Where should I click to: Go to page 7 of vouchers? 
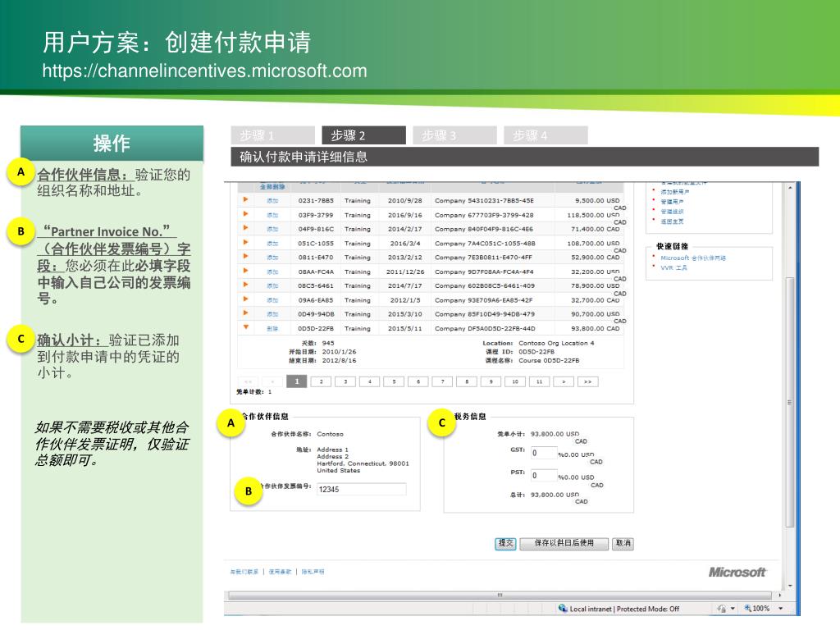(442, 381)
